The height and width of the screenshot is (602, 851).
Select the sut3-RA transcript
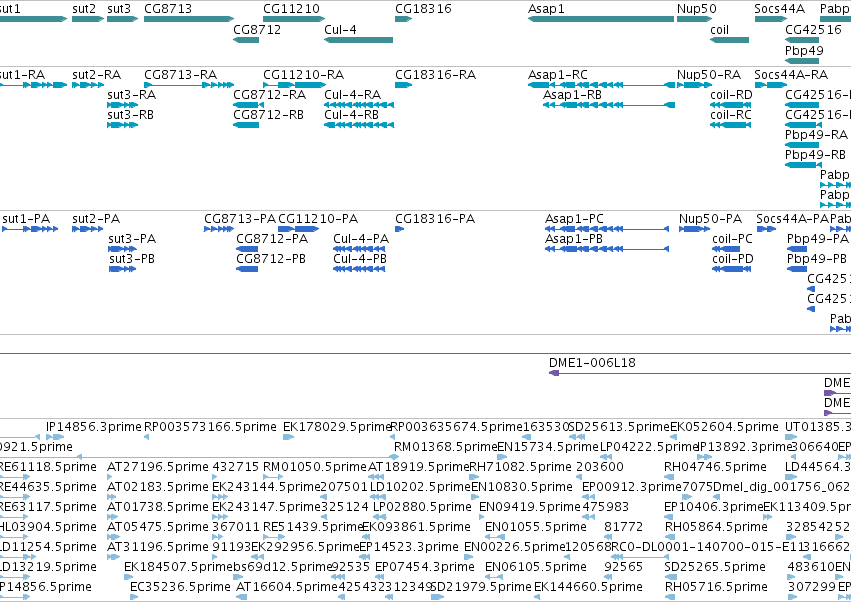(122, 105)
